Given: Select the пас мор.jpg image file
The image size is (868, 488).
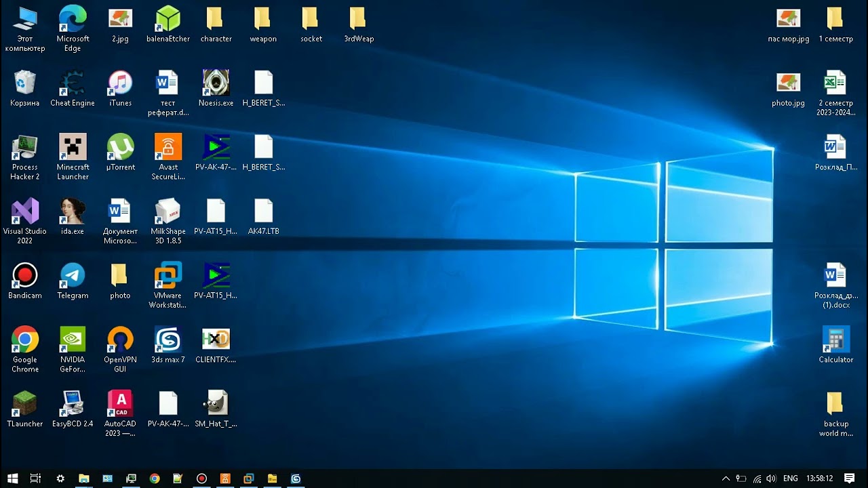Looking at the screenshot, I should click(x=788, y=24).
